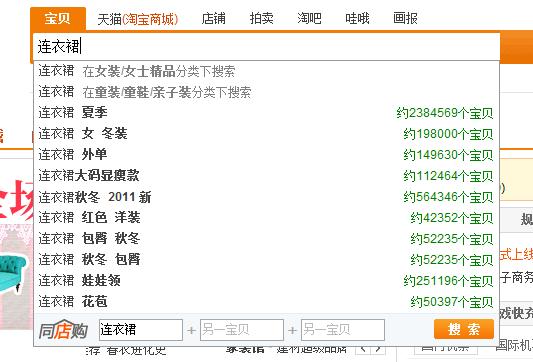Focus 同店购 first field with 连衣裙

click(x=141, y=330)
